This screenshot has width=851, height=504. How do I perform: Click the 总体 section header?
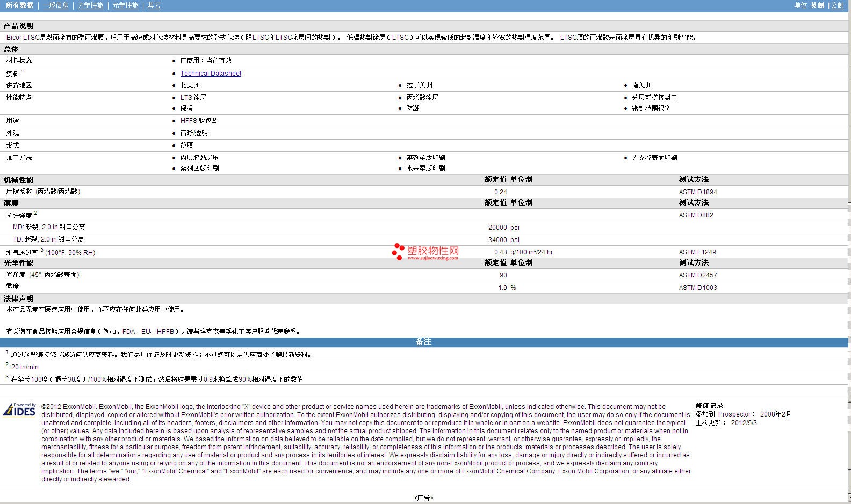[x=11, y=49]
